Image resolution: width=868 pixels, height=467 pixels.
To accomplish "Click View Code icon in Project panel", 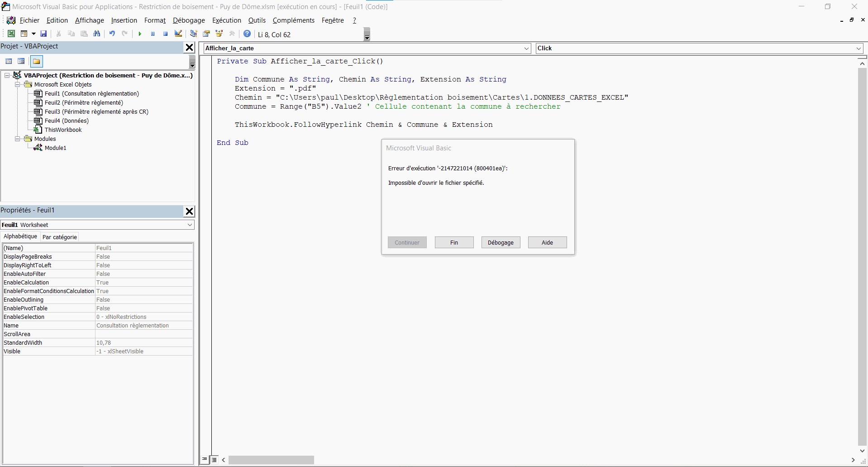I will pos(9,61).
